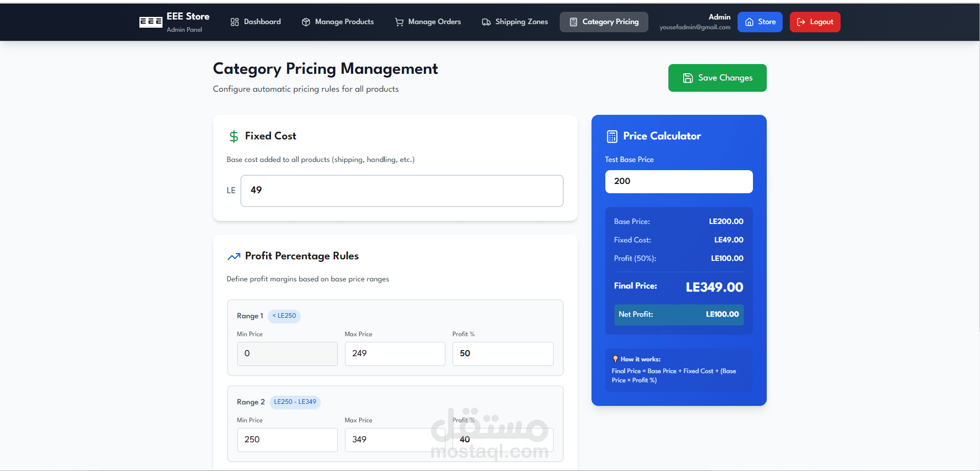The width and height of the screenshot is (980, 471).
Task: Click the red Logout button
Action: tap(815, 22)
